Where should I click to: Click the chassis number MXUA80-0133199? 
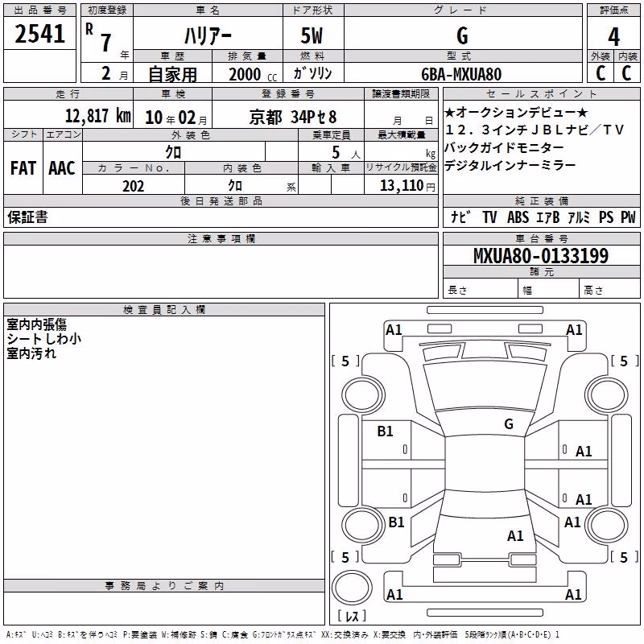pyautogui.click(x=541, y=256)
